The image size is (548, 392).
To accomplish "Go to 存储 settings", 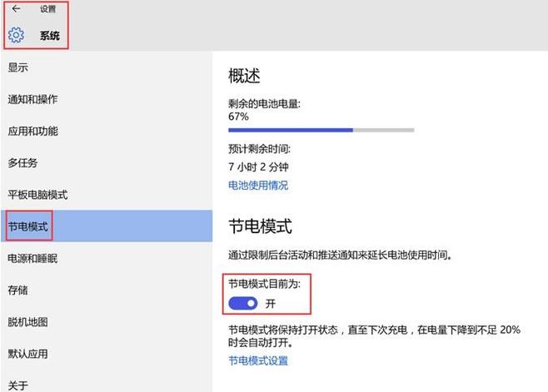I will [107, 290].
